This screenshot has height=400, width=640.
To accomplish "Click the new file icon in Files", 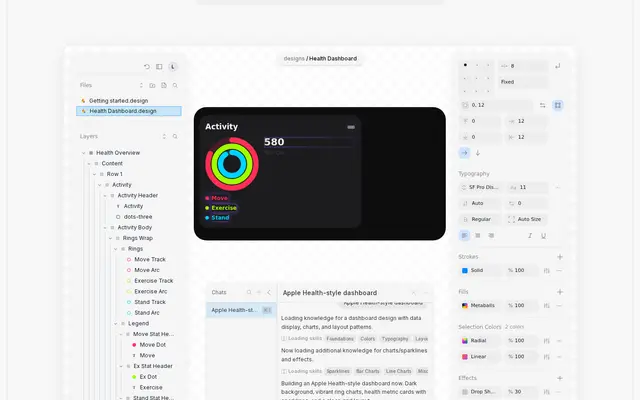I will tap(164, 85).
